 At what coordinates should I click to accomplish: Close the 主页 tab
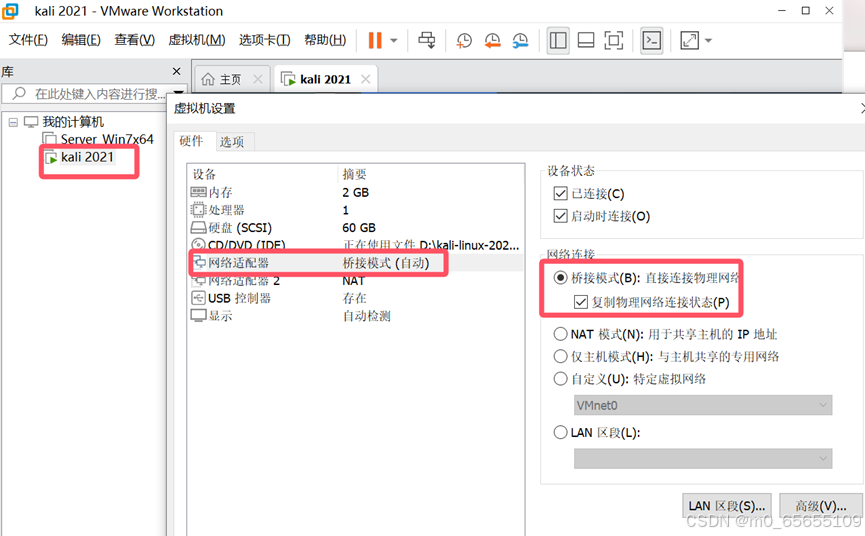[258, 79]
